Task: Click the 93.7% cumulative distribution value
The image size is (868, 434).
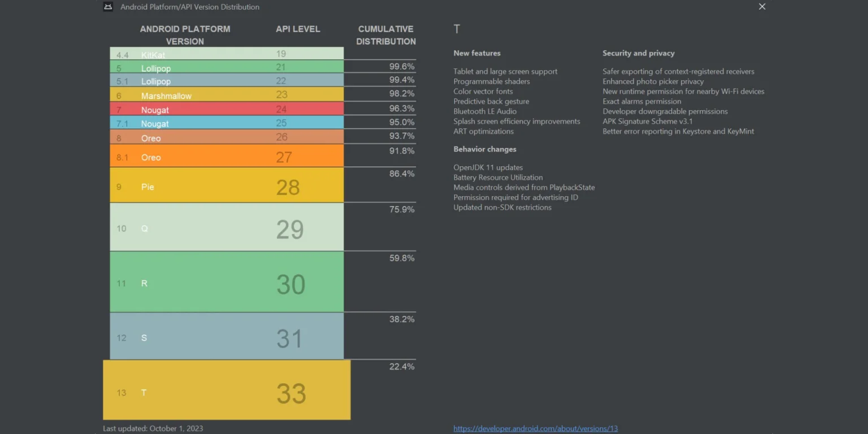Action: (402, 136)
